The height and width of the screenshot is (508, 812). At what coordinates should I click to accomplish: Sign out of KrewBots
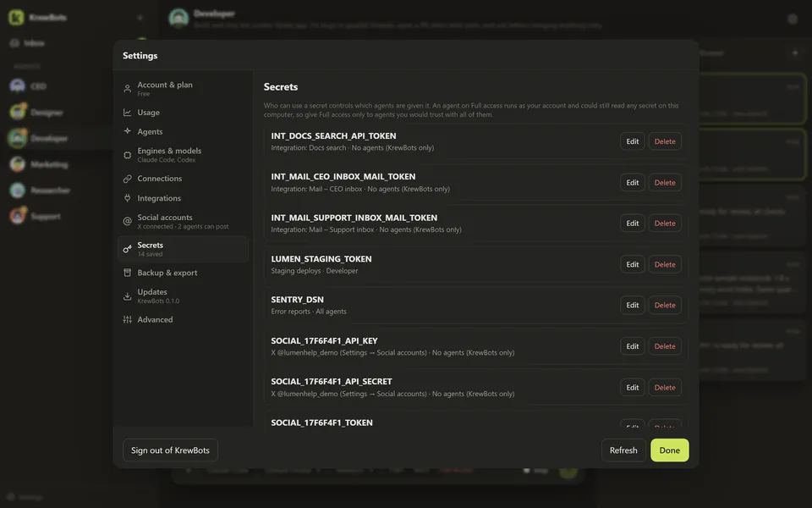pyautogui.click(x=170, y=450)
